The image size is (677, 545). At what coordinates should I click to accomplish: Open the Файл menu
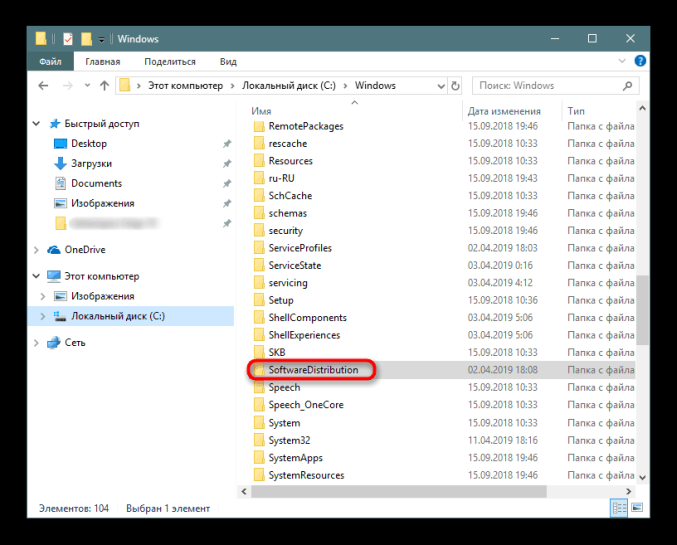click(x=50, y=62)
